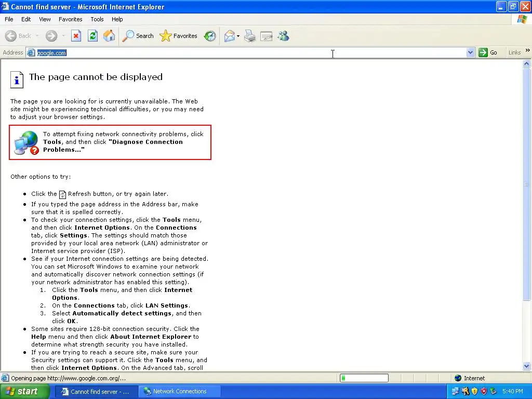Click the 'The page cannot be displayed' heading

pyautogui.click(x=96, y=77)
